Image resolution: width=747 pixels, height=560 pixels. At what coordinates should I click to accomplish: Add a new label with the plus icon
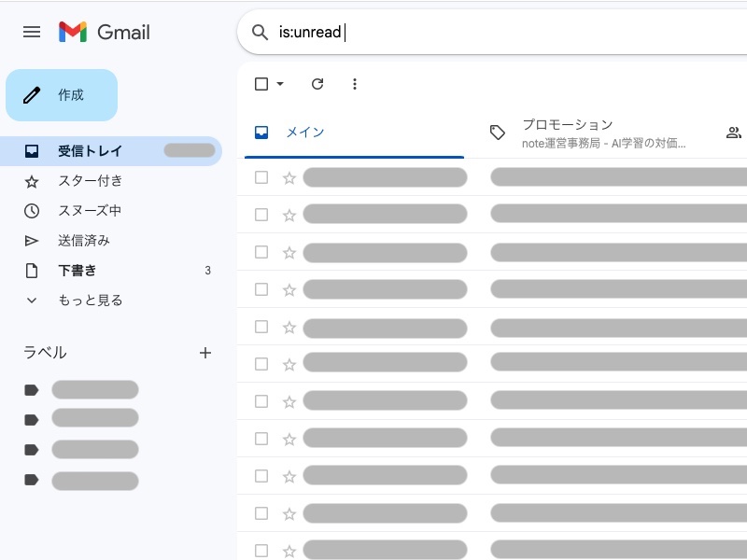205,353
